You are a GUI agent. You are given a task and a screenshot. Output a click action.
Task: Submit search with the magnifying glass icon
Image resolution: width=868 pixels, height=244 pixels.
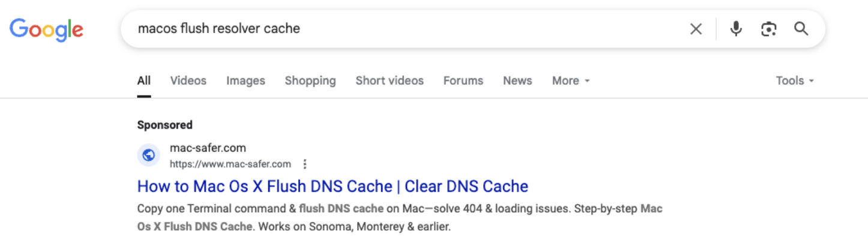click(x=801, y=29)
